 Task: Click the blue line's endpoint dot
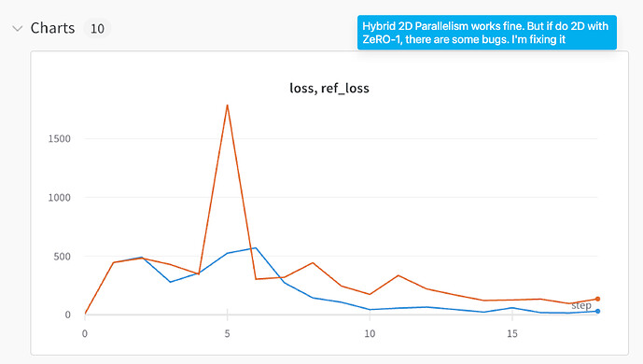597,311
